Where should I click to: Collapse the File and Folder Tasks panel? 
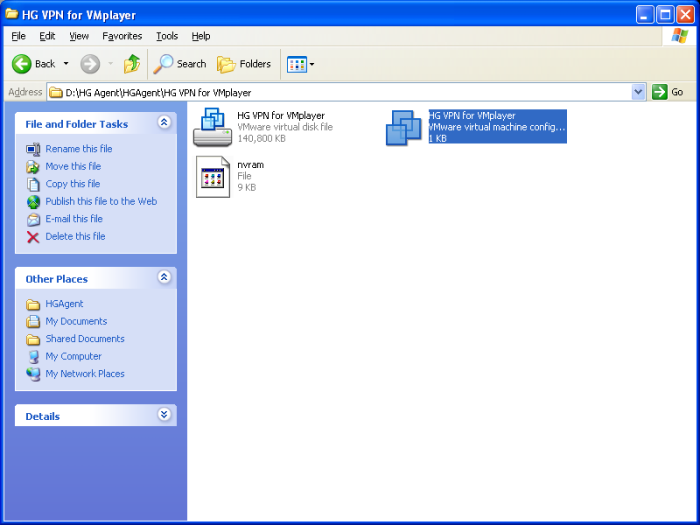click(164, 122)
